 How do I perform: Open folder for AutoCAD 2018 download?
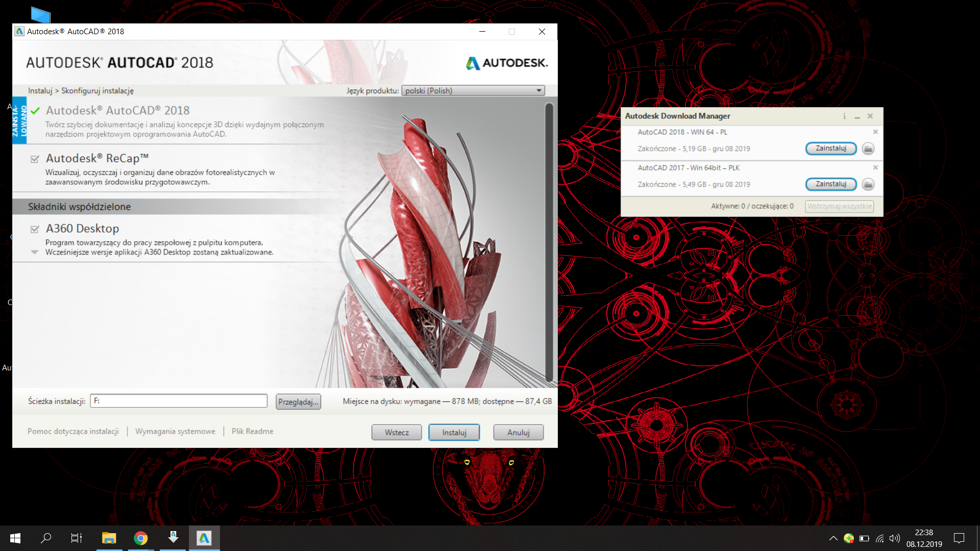pos(868,148)
